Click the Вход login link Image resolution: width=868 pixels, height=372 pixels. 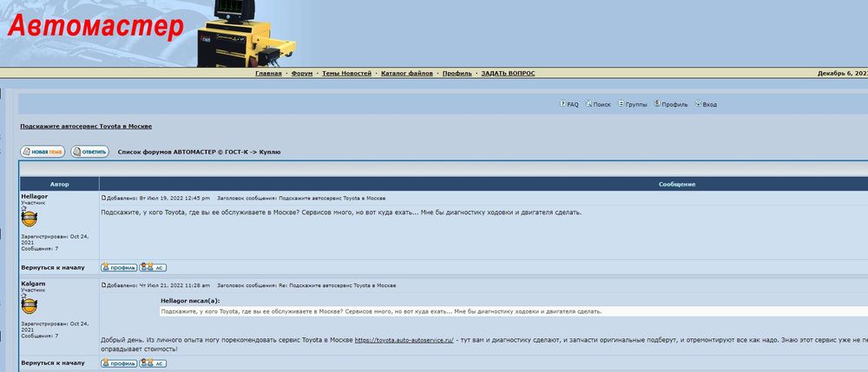706,104
